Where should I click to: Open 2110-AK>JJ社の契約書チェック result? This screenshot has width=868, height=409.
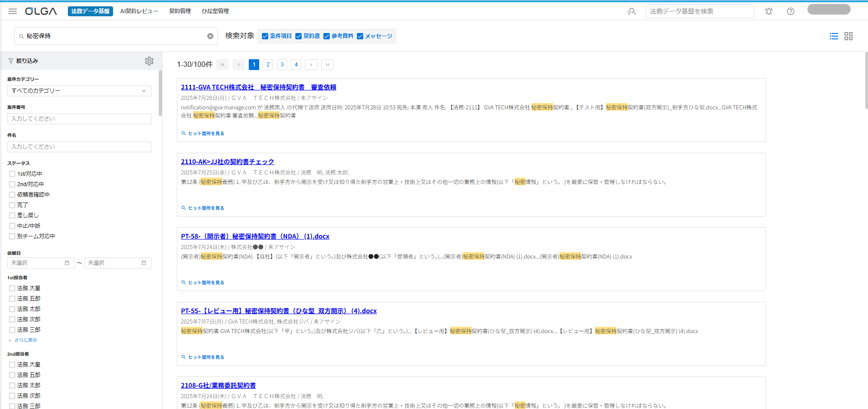(x=228, y=162)
